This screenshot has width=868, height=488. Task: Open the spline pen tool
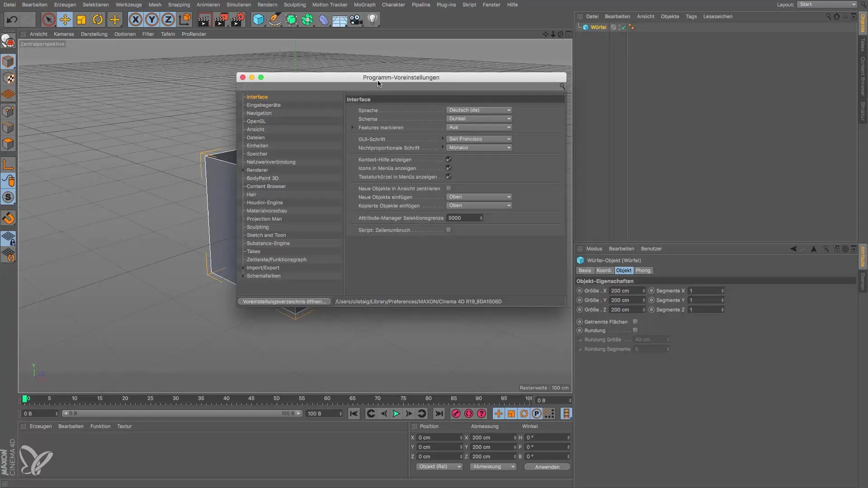(x=274, y=19)
